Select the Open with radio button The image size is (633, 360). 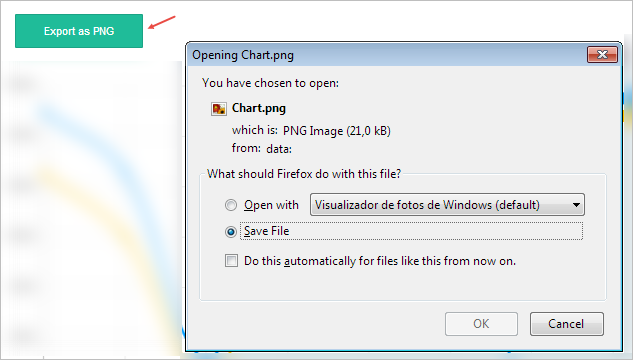231,205
